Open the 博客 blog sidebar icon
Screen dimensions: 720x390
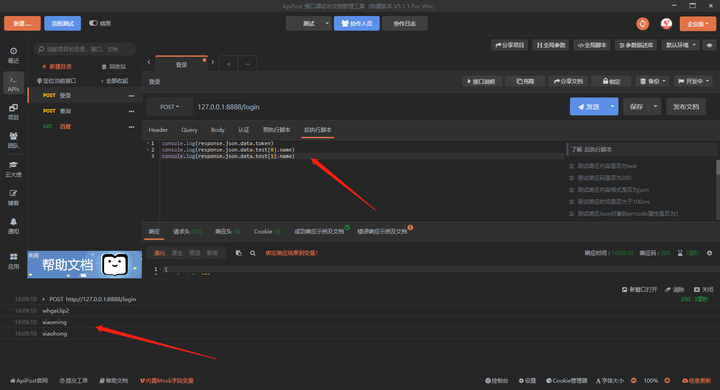click(x=13, y=198)
